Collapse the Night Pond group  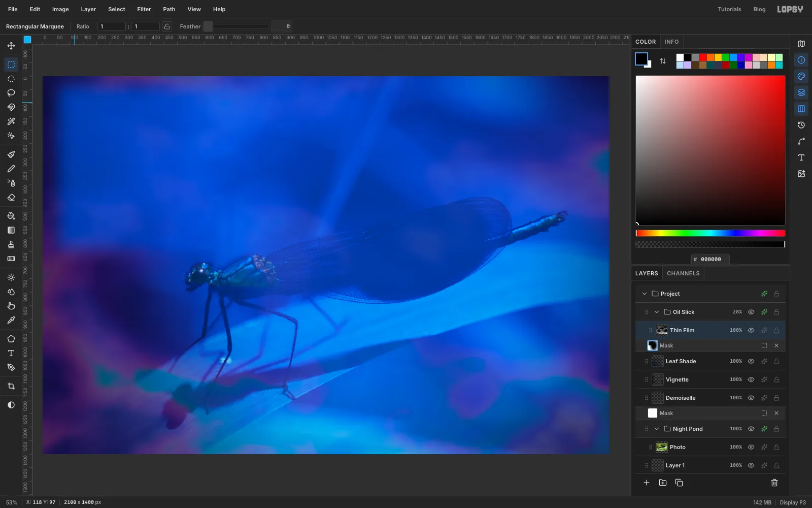tap(657, 429)
